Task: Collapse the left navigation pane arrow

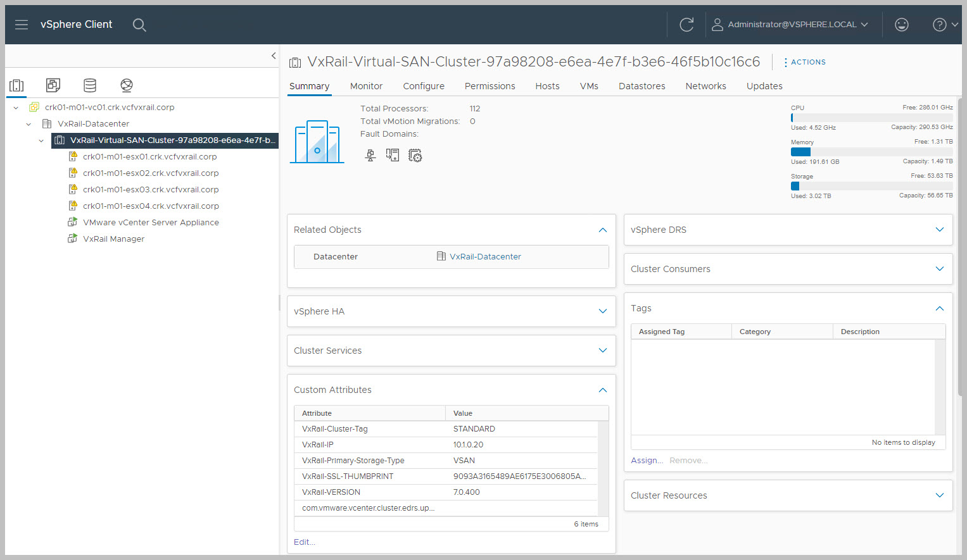Action: pos(274,56)
